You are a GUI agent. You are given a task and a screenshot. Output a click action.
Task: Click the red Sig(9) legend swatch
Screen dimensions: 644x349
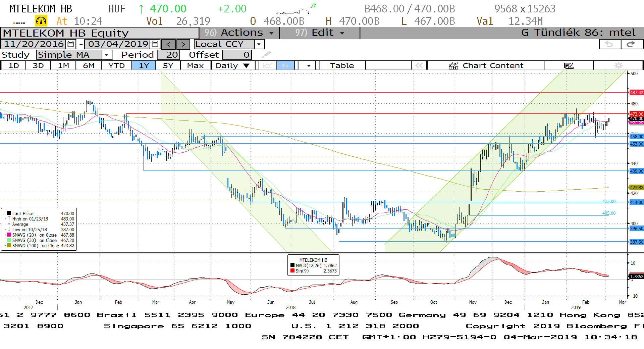pyautogui.click(x=292, y=271)
